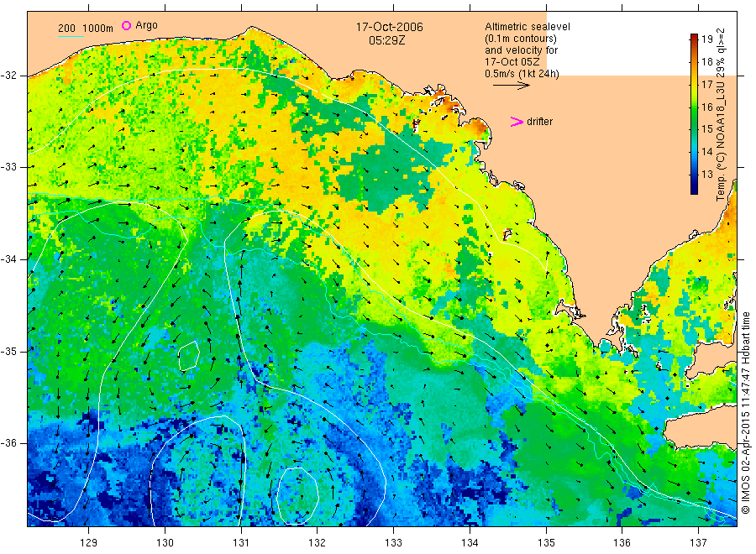Click the colorbar label '17'

tap(706, 84)
